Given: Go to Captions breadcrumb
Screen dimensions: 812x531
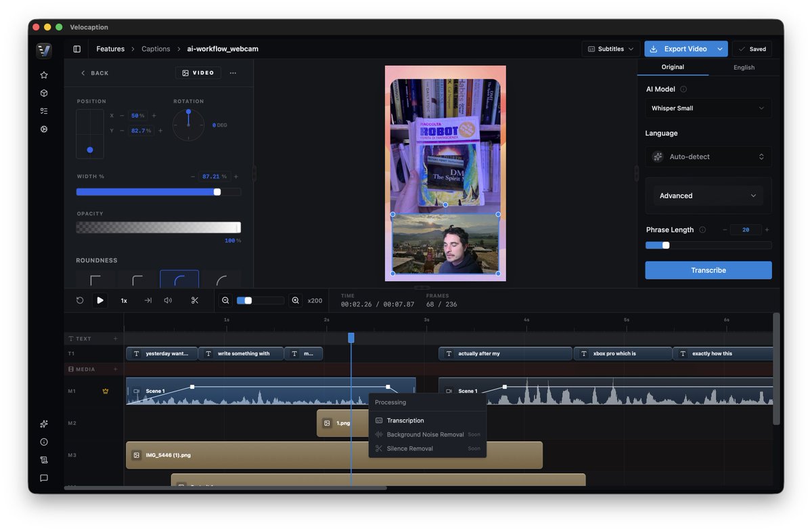Looking at the screenshot, I should coord(156,49).
